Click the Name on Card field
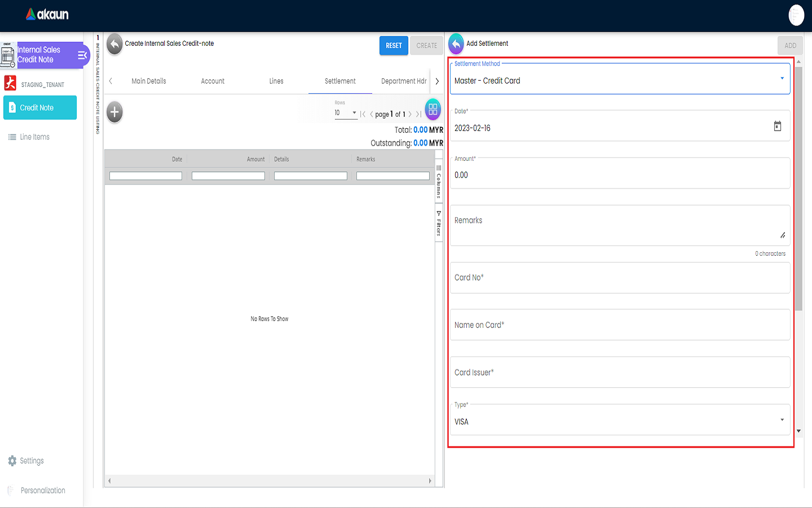Screen dimensions: 812x508 click(x=619, y=325)
